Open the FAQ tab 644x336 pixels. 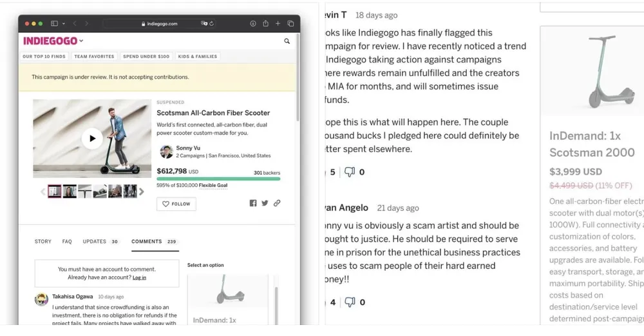coord(67,241)
